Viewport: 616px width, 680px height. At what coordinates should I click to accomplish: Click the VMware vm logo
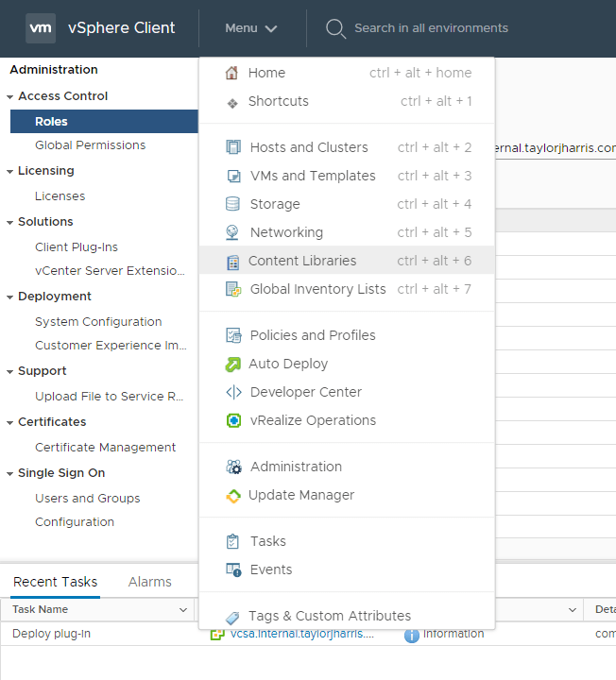41,28
